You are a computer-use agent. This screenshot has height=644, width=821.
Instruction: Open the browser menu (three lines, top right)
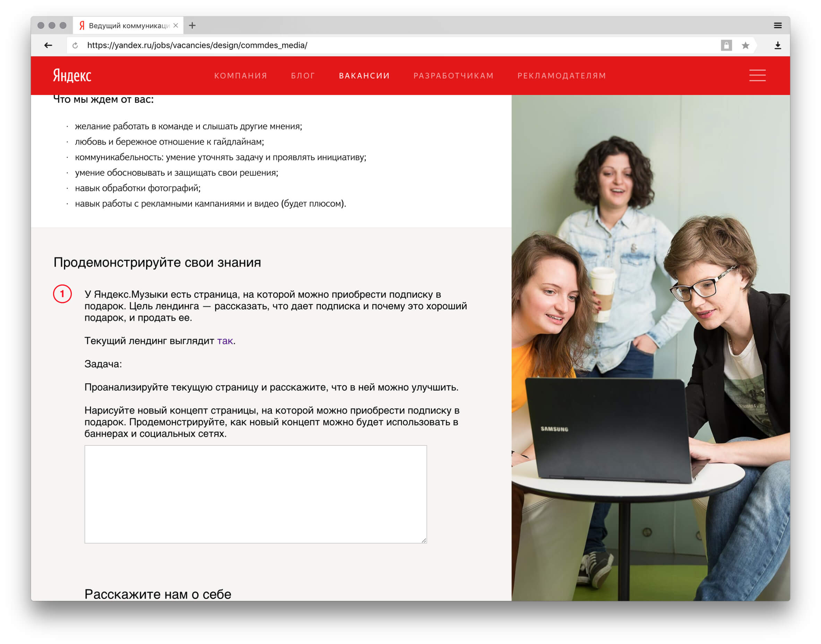coord(778,25)
